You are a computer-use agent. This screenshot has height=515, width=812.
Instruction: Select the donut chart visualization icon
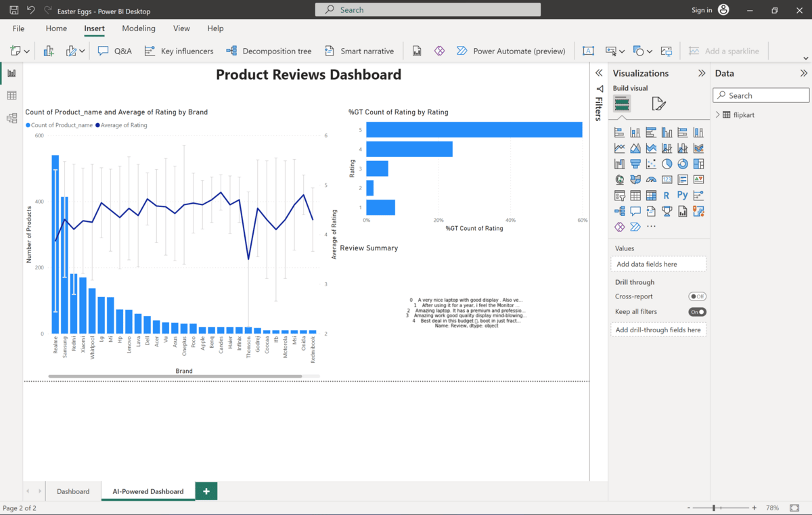tap(683, 164)
